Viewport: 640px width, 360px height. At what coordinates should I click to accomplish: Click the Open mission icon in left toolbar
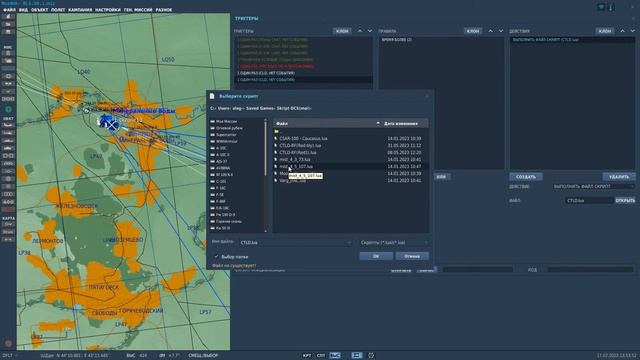[8, 24]
